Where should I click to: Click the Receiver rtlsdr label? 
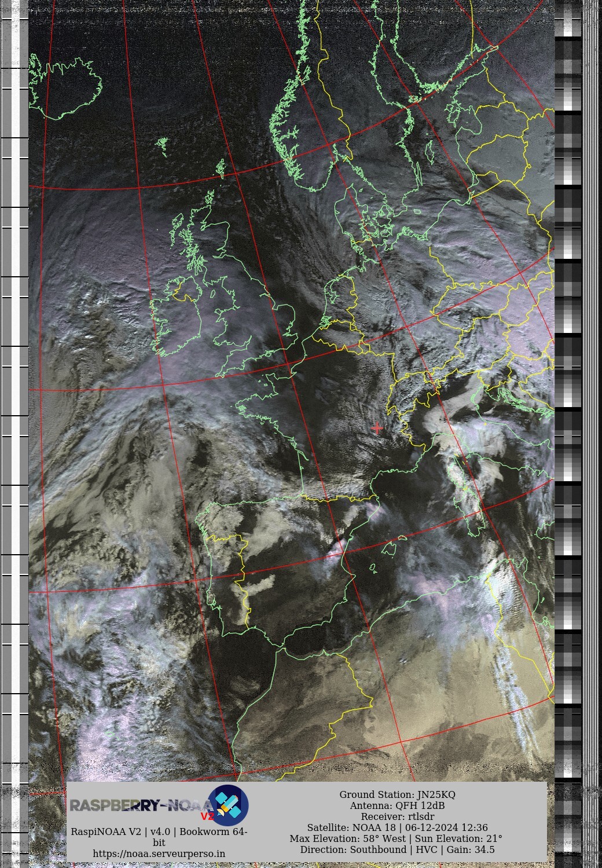(x=397, y=816)
